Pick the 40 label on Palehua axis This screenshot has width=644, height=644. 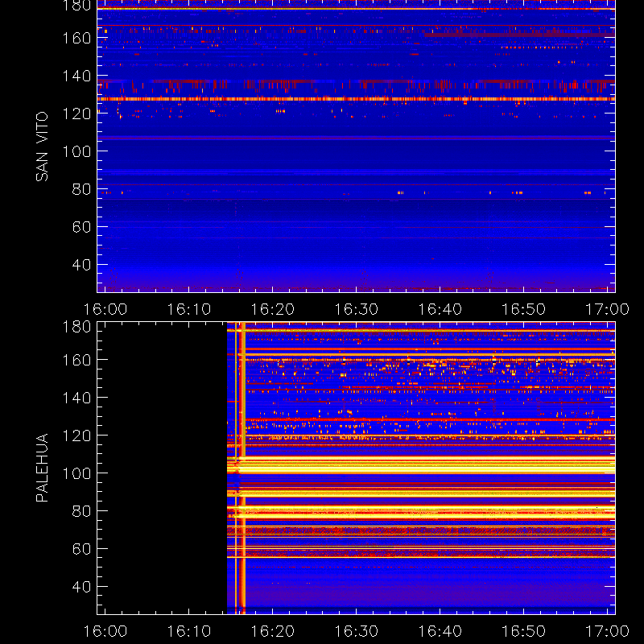[x=81, y=587]
